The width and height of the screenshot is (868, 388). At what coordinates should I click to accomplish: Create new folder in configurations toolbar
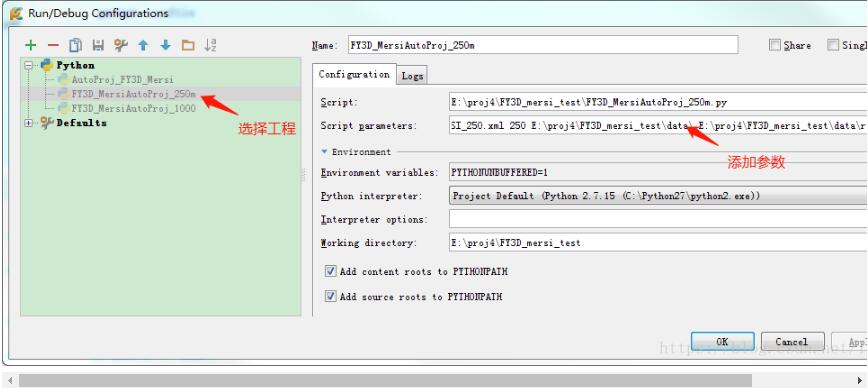[x=188, y=45]
